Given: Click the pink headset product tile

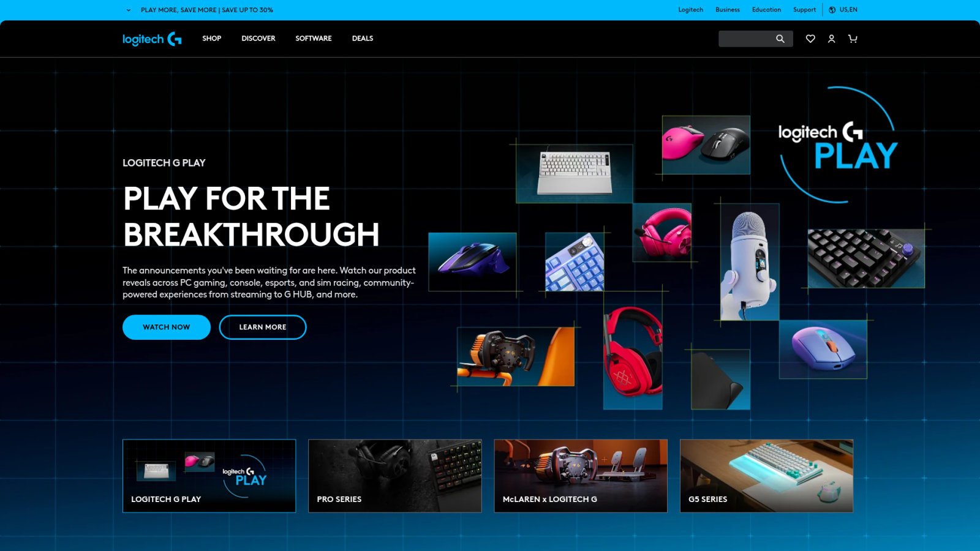Looking at the screenshot, I should click(x=662, y=233).
